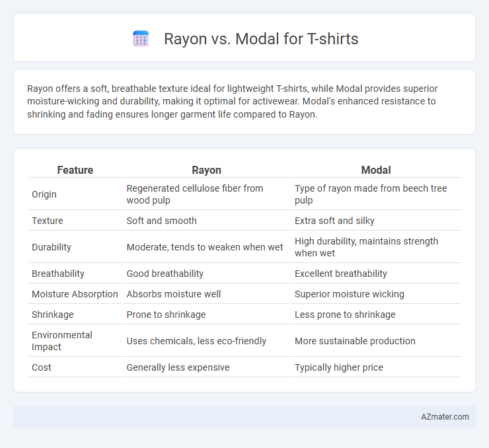489x448 pixels.
Task: Click the 'Cost' row label
Action: pos(42,367)
